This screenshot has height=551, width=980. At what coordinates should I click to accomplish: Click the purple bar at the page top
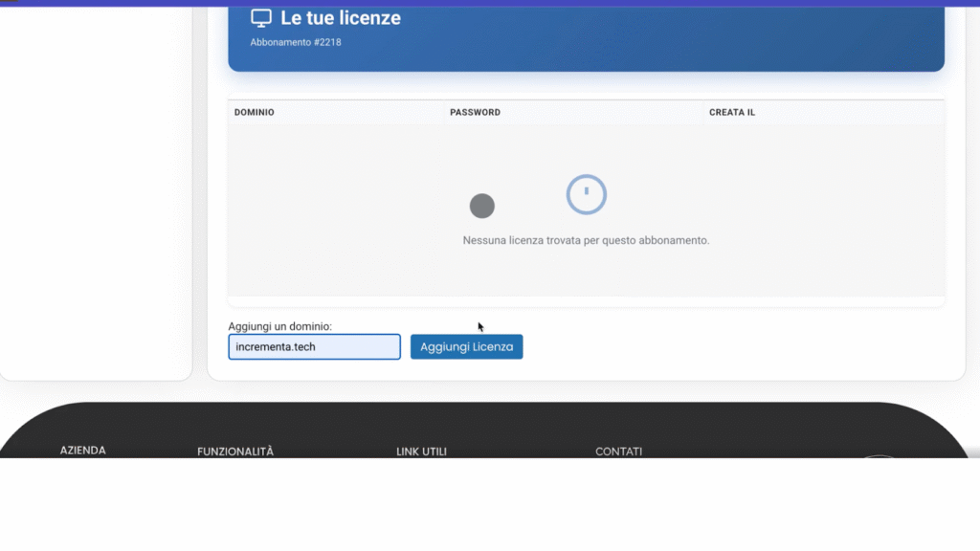tap(490, 3)
